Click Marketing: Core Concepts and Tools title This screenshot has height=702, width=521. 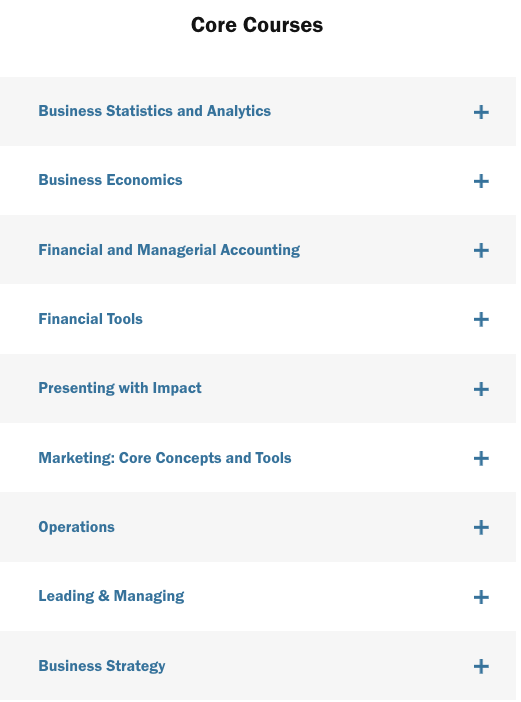point(165,458)
